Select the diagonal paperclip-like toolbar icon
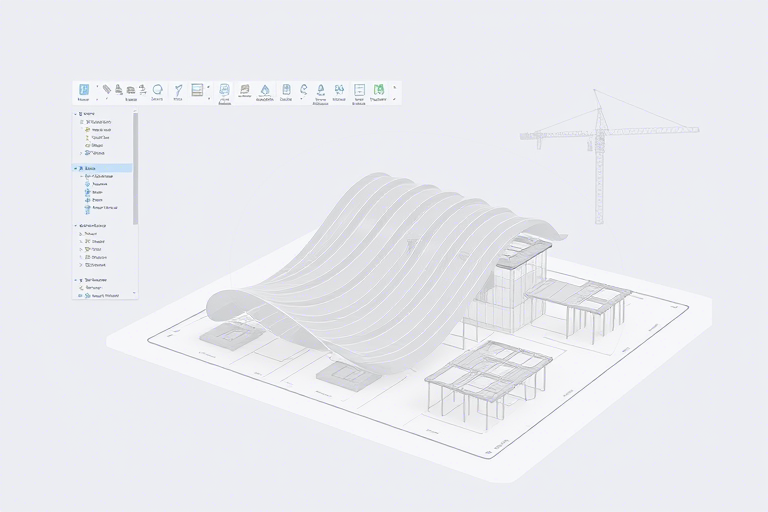 click(x=107, y=89)
